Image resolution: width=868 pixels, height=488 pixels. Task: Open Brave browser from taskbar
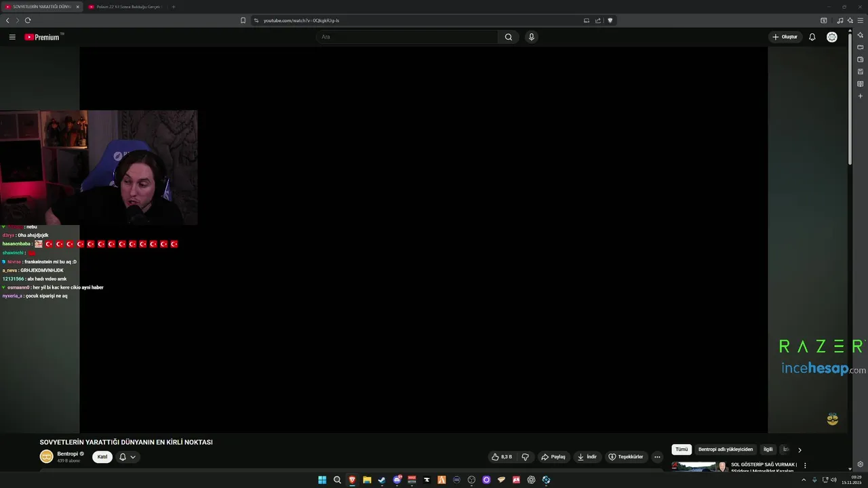click(352, 480)
